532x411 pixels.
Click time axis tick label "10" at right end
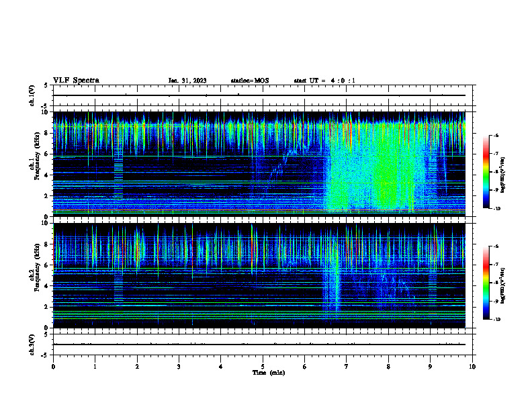pos(472,367)
